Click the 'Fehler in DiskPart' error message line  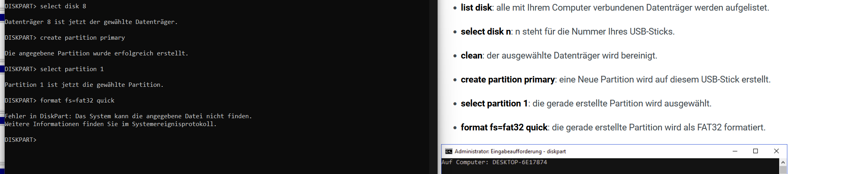pyautogui.click(x=128, y=116)
